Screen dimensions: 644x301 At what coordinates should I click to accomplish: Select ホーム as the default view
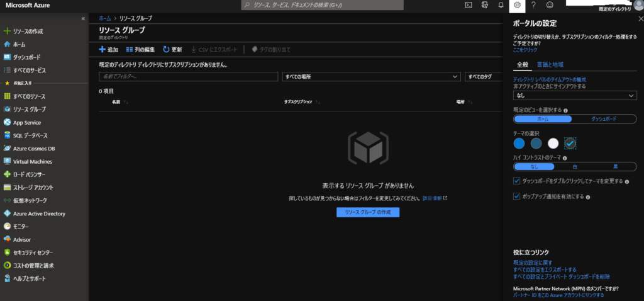coord(543,119)
